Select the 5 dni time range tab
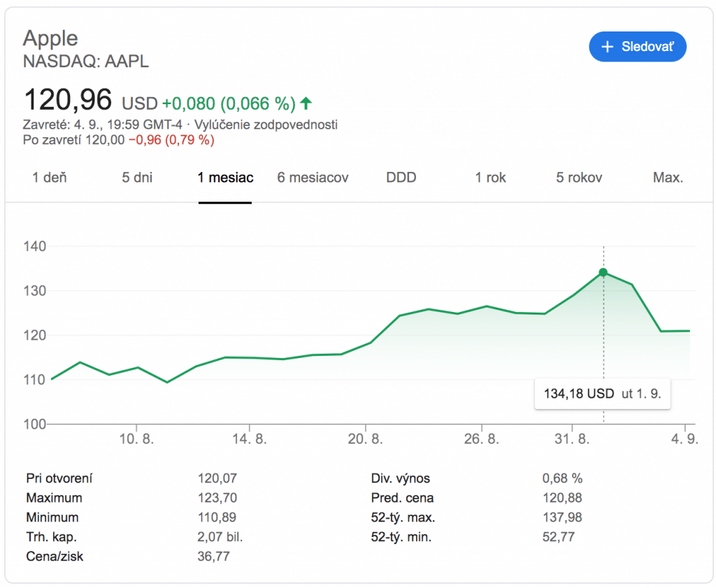 pyautogui.click(x=137, y=178)
